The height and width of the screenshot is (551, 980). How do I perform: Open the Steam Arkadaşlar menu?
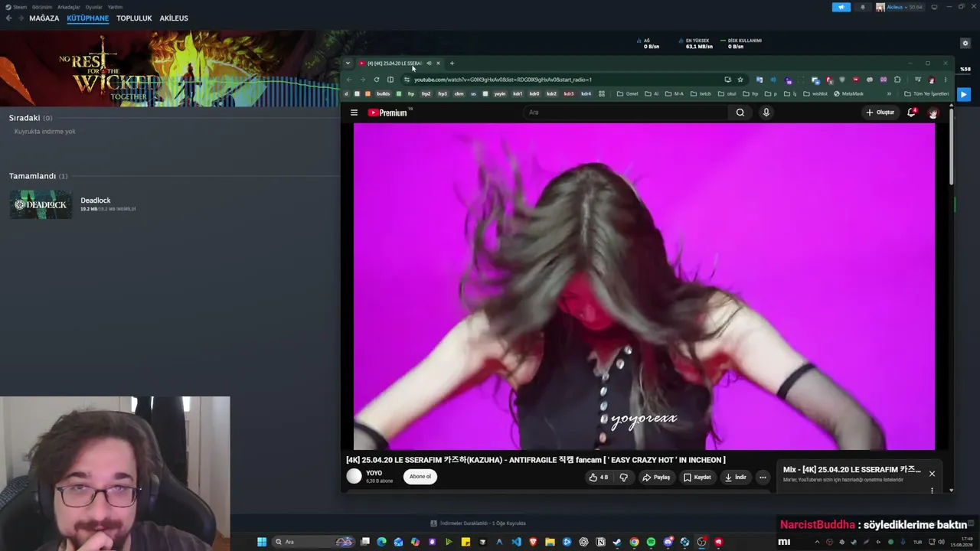click(x=69, y=7)
